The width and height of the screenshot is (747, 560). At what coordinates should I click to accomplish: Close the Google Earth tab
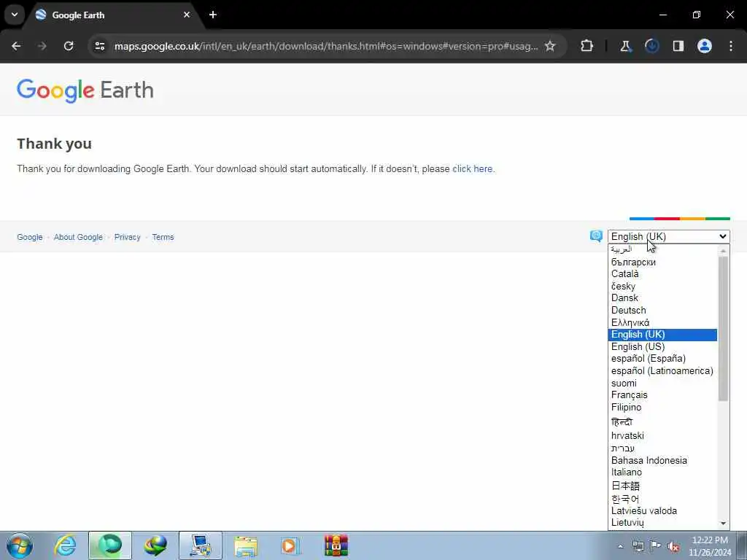coord(187,15)
